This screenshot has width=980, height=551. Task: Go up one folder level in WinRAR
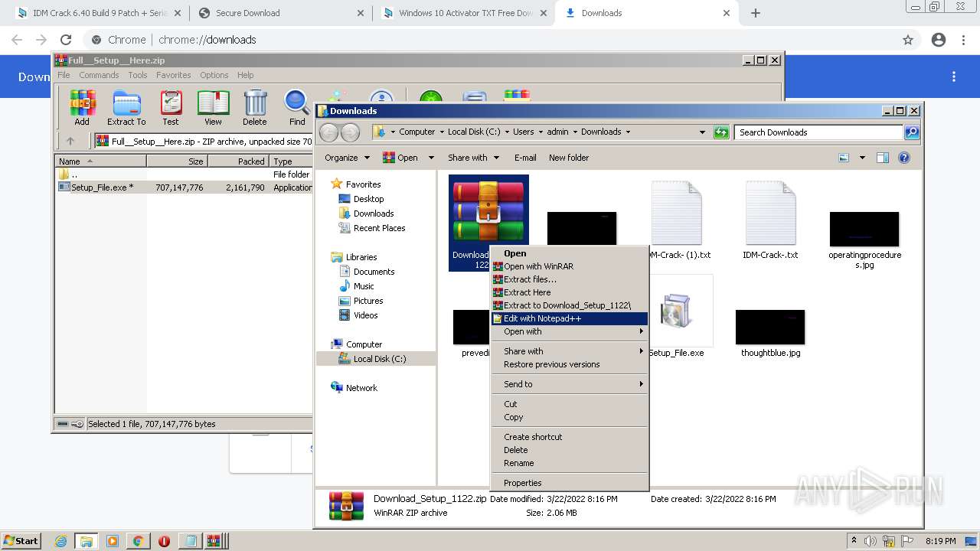70,141
